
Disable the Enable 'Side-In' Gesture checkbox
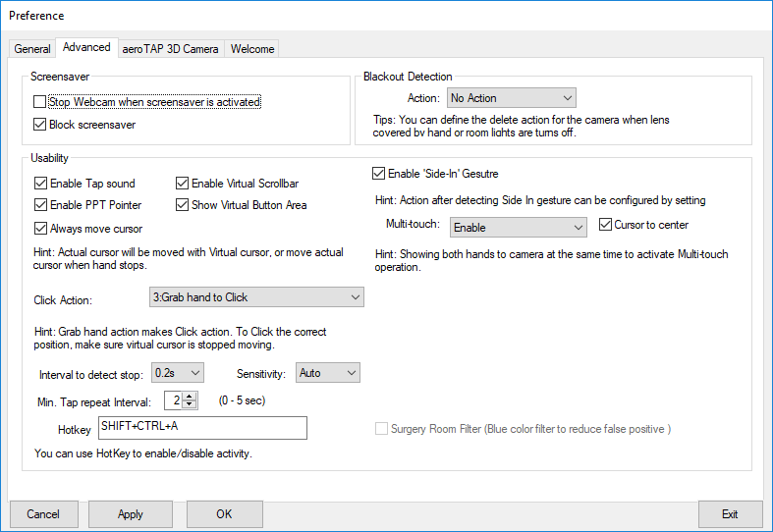[379, 174]
